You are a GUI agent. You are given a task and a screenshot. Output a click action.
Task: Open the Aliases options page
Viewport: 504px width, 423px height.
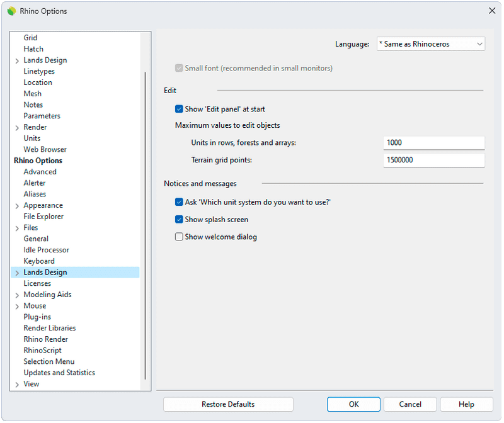pos(35,194)
